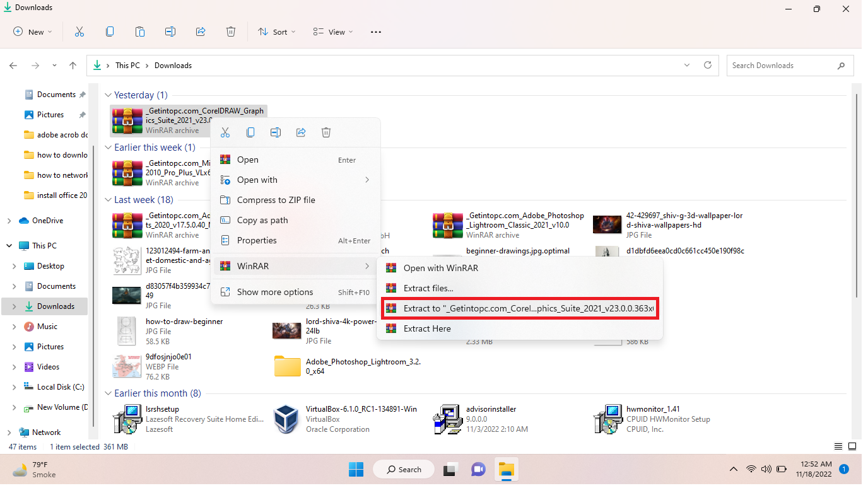Go up one folder level arrow
The height and width of the screenshot is (493, 868).
(x=73, y=66)
